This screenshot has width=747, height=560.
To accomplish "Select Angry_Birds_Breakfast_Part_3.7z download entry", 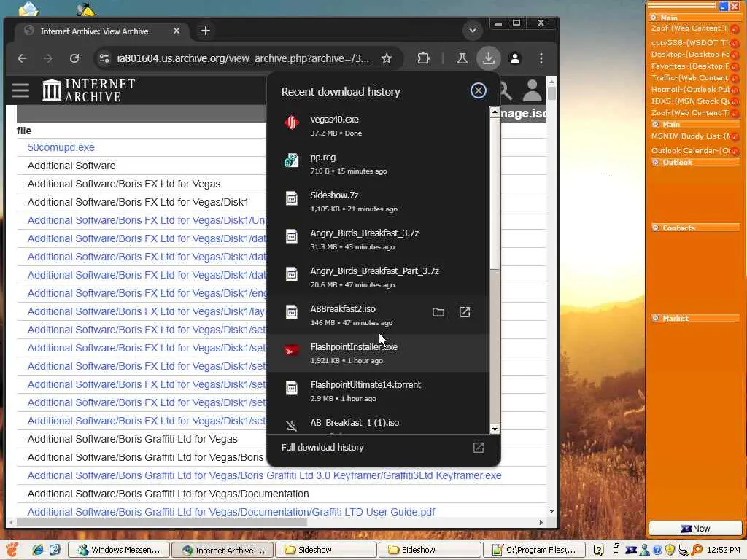I will click(379, 277).
